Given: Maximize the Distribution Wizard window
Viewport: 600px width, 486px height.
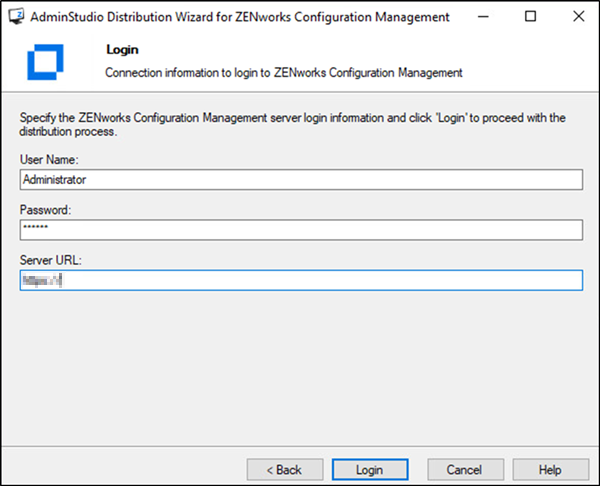Looking at the screenshot, I should click(531, 17).
